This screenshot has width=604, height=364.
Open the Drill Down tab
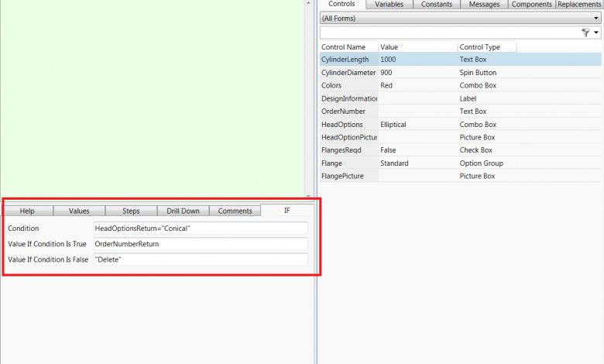tap(183, 211)
